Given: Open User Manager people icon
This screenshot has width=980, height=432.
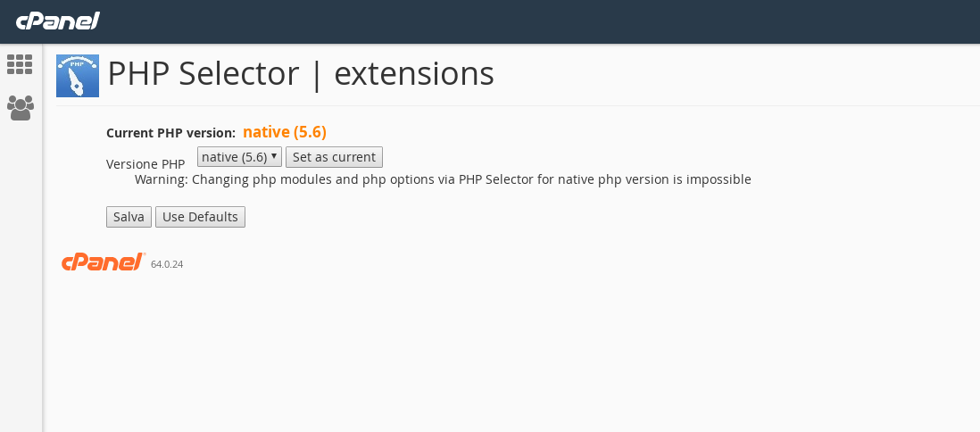Looking at the screenshot, I should click(20, 108).
